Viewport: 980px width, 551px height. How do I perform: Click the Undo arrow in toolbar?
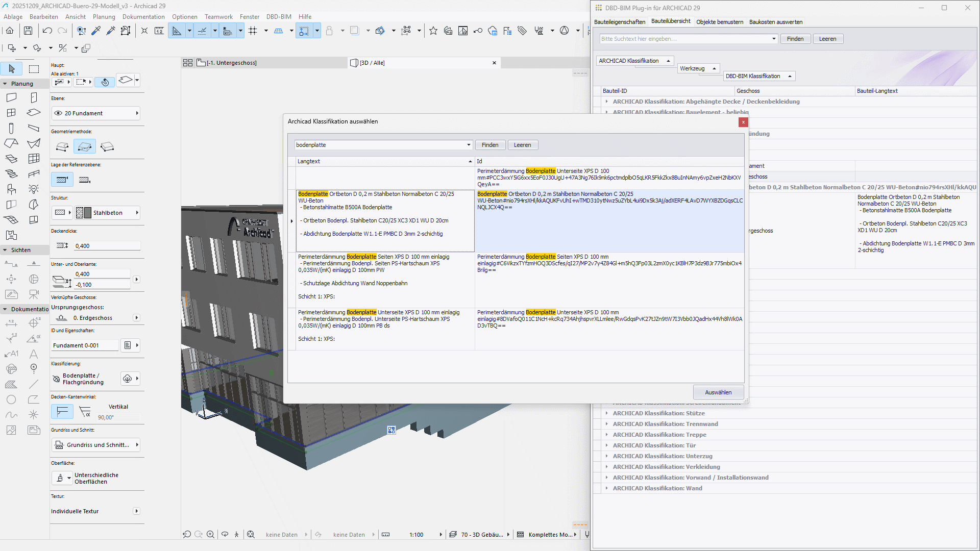[x=47, y=31]
